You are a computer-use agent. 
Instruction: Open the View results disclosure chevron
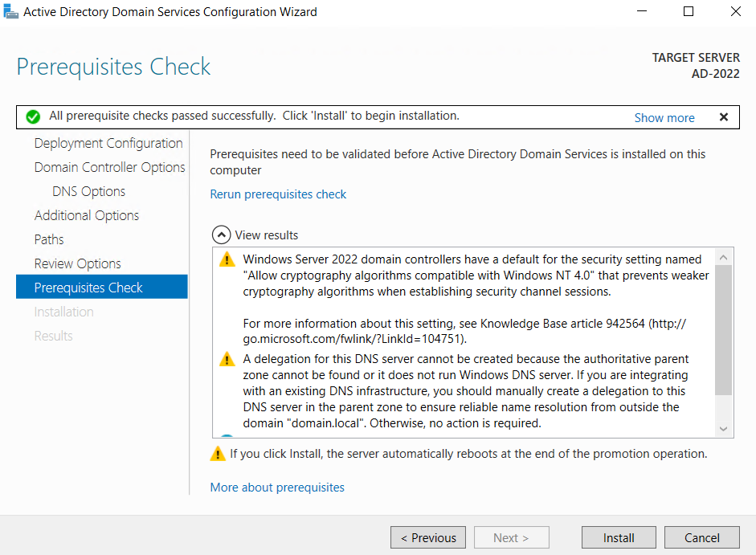click(x=221, y=235)
